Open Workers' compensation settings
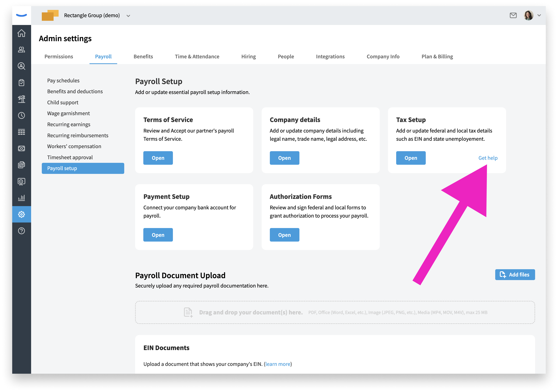This screenshot has width=558, height=392. tap(74, 146)
